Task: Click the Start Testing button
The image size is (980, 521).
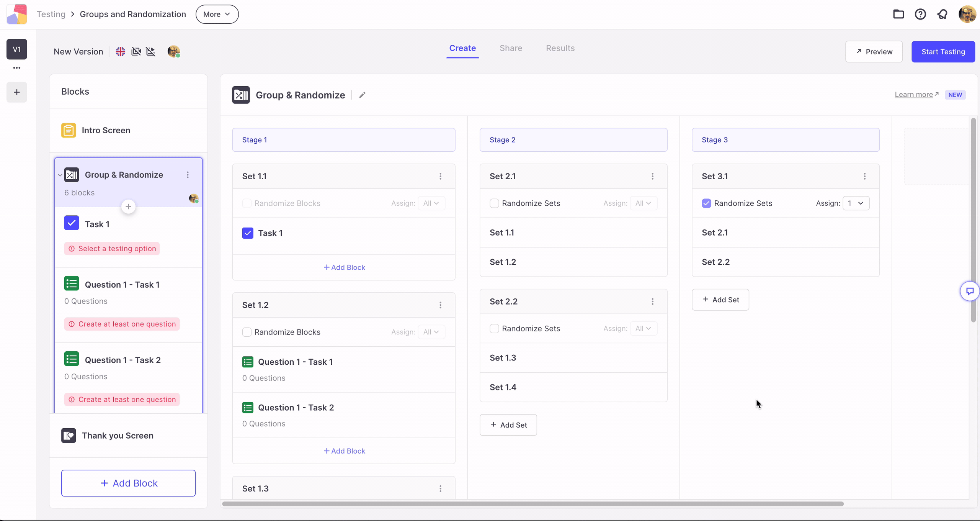Action: (943, 52)
